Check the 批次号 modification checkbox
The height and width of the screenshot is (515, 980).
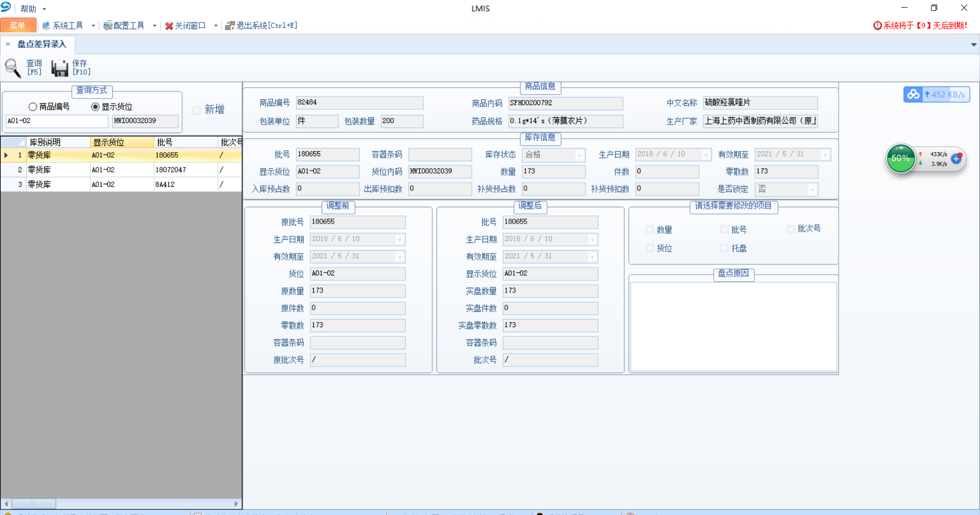tap(791, 229)
